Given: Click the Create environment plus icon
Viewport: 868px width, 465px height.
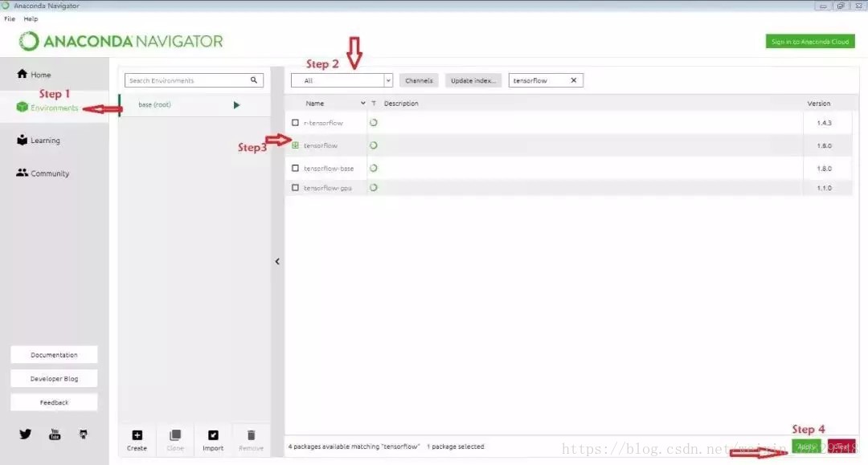Looking at the screenshot, I should 137,435.
